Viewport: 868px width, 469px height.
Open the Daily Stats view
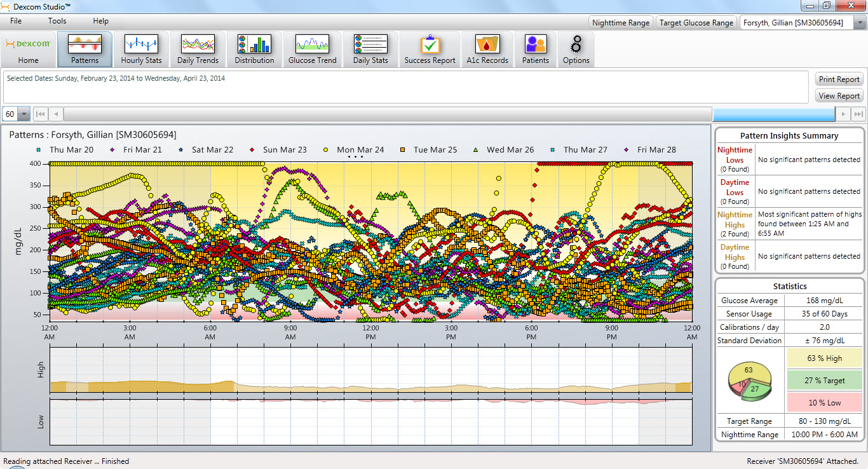tap(370, 50)
